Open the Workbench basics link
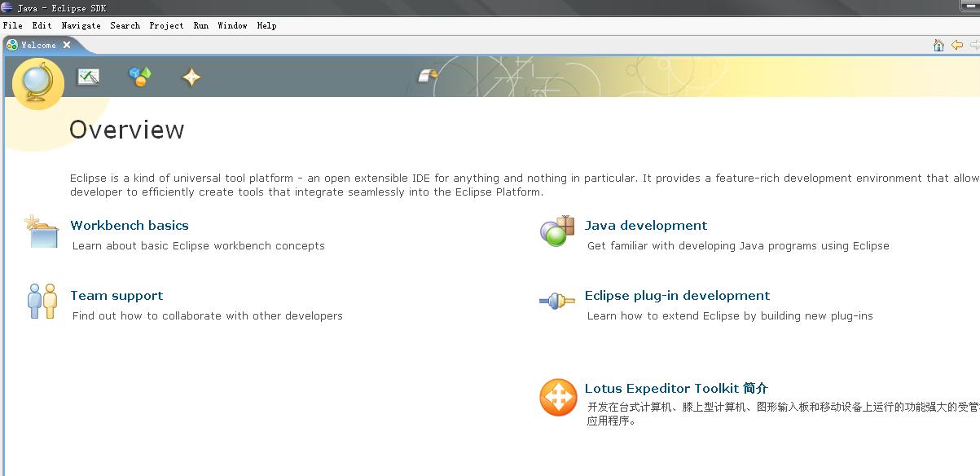Screen dimensions: 980x476 (x=130, y=226)
